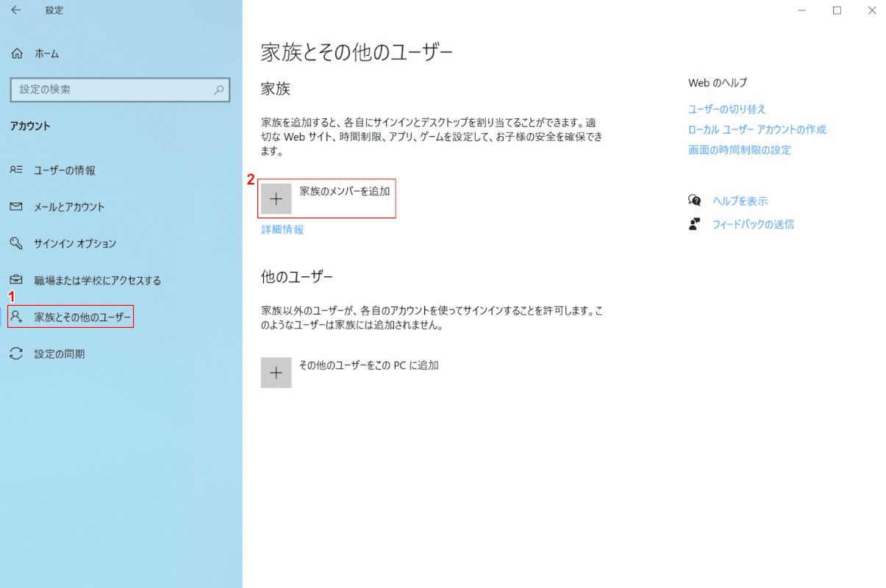Image resolution: width=886 pixels, height=588 pixels.
Task: Select the ユーザーの情報 icon
Action: point(16,170)
